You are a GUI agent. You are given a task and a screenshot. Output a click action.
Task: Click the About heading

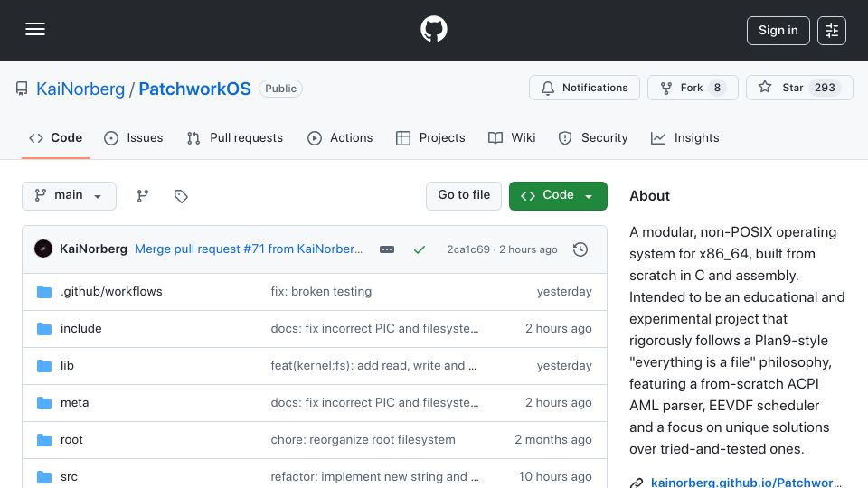[649, 196]
